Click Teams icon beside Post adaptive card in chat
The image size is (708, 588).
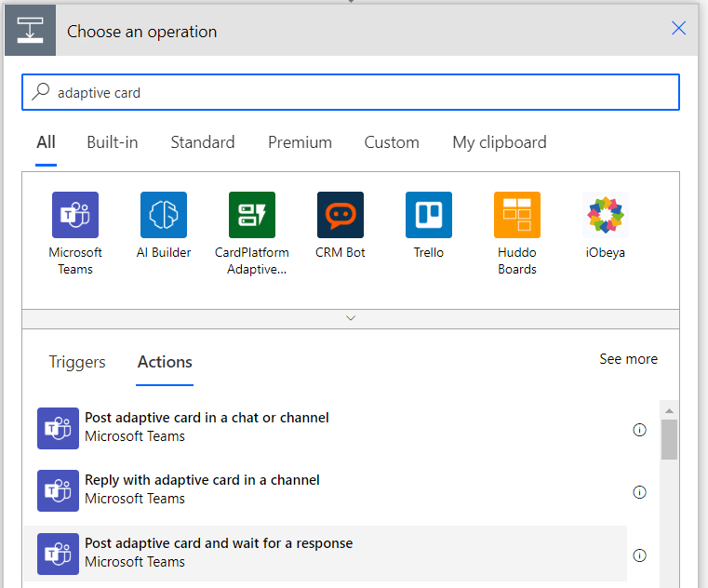(58, 428)
